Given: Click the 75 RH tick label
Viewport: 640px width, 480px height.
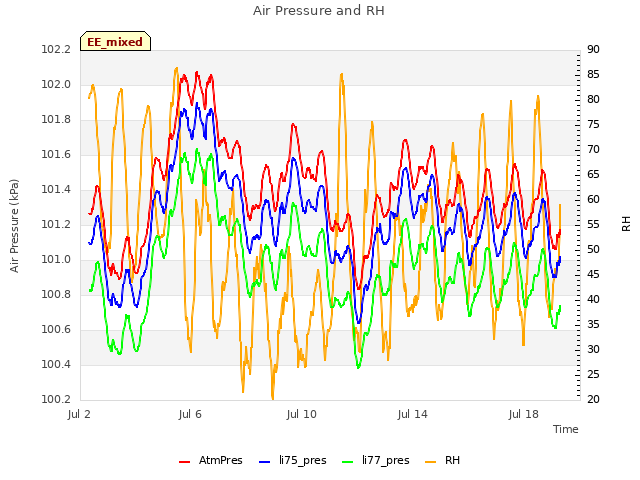Looking at the screenshot, I should (x=593, y=125).
